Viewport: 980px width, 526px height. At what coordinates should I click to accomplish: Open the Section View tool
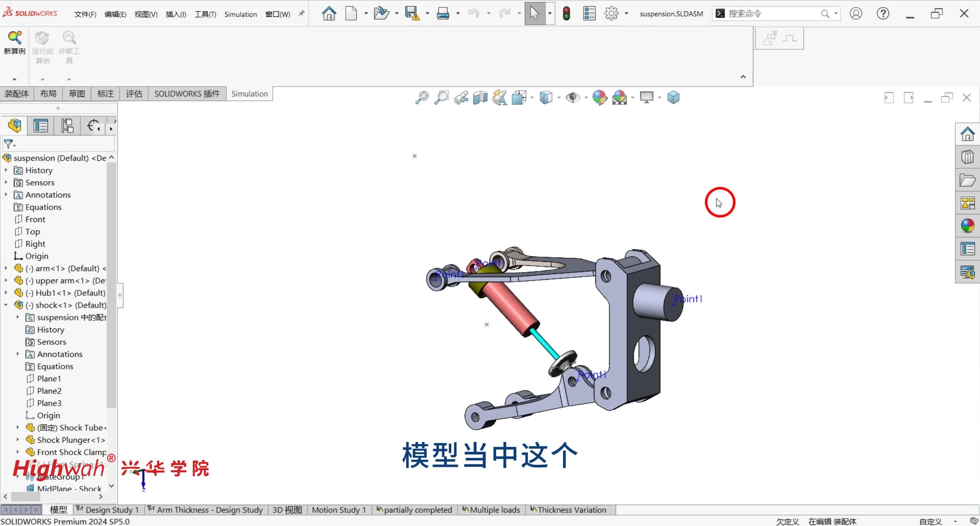click(480, 98)
